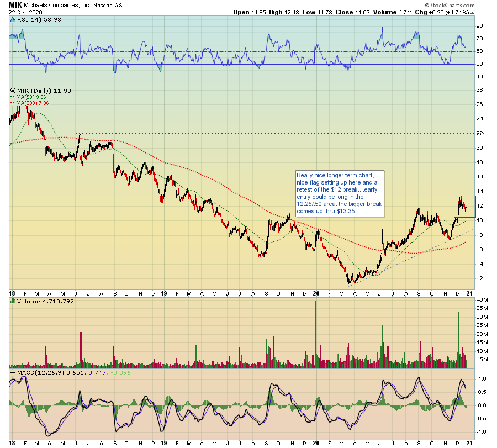Click the Michaels Companies, Inc. company name

[x=57, y=6]
